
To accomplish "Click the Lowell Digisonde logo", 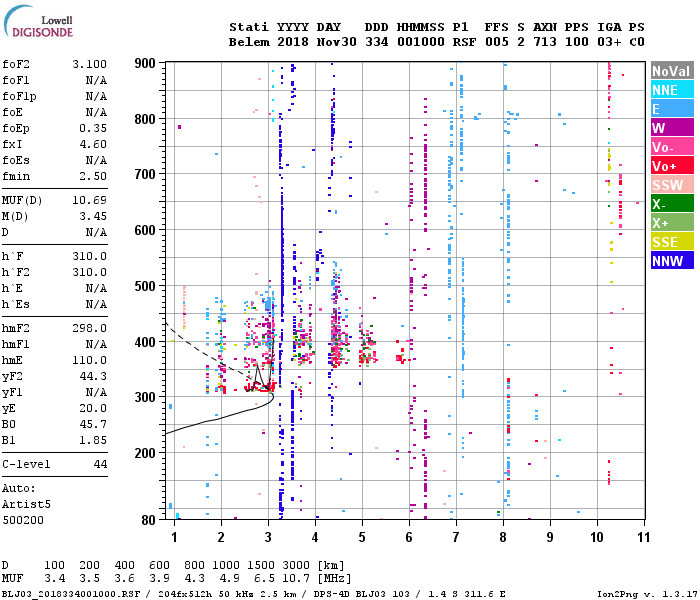I will pos(38,21).
